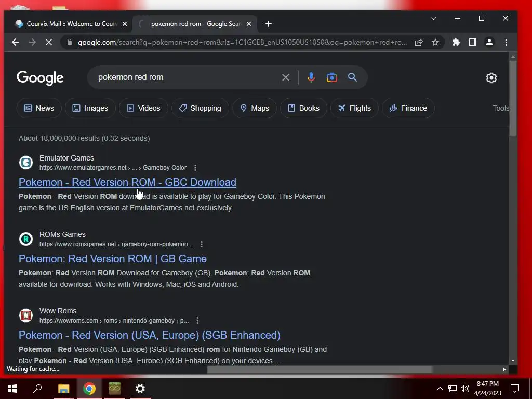This screenshot has width=532, height=399.
Task: Open notification center
Action: click(x=515, y=389)
